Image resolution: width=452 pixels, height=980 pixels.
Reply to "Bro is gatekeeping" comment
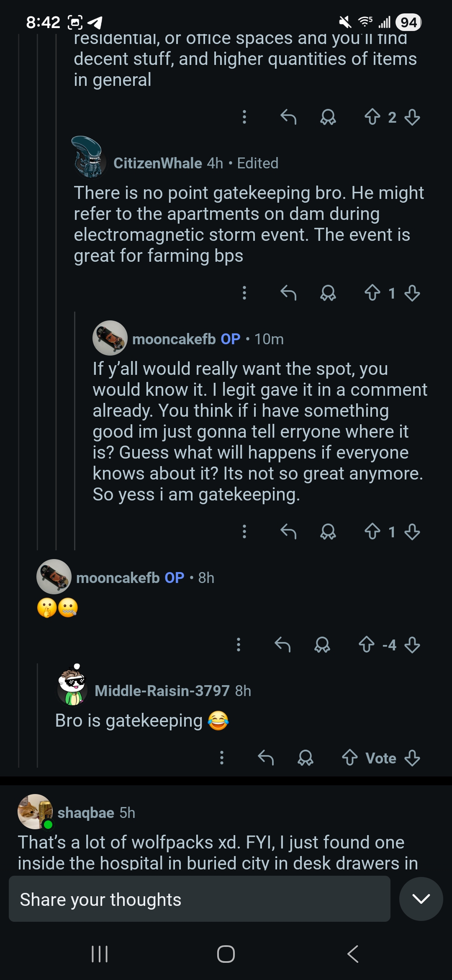tap(266, 758)
